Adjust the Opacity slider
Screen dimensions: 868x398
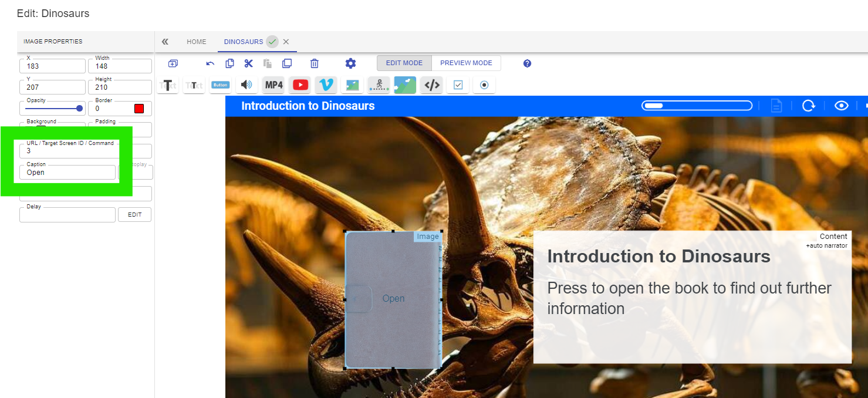[54, 108]
